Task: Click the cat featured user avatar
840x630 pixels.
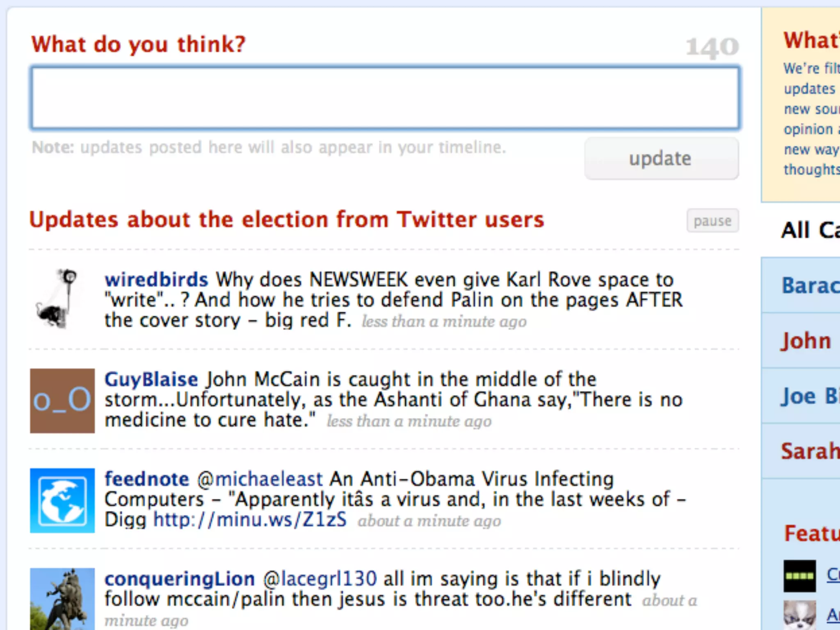Action: 799,615
